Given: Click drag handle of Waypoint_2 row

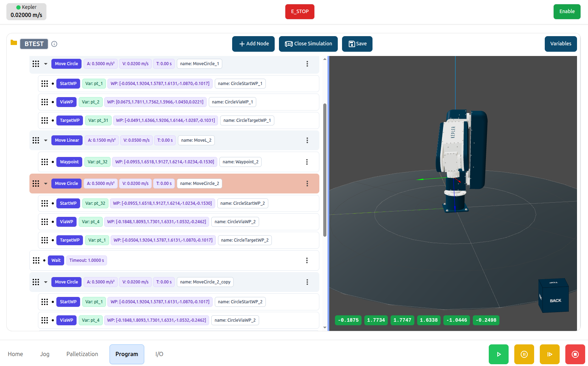Looking at the screenshot, I should (45, 162).
